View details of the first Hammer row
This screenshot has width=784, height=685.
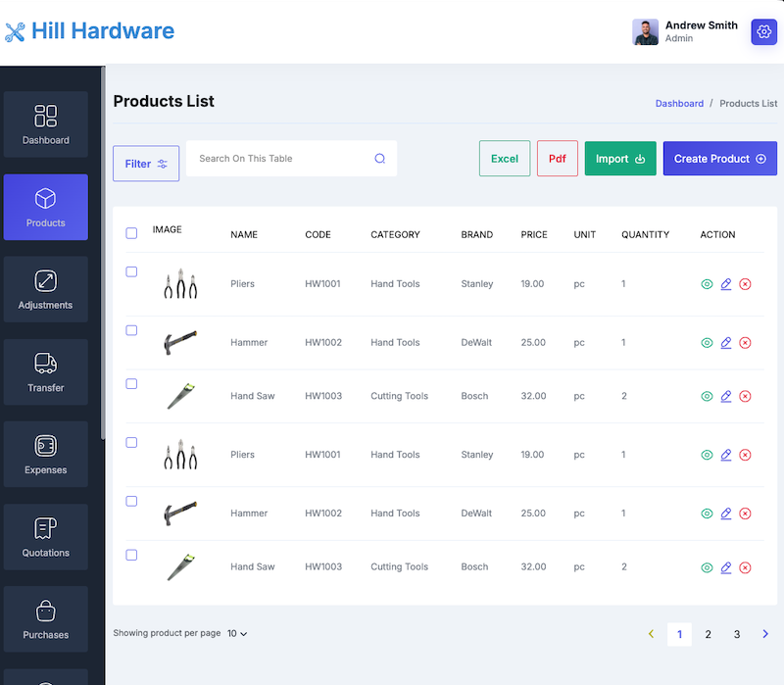click(x=707, y=343)
